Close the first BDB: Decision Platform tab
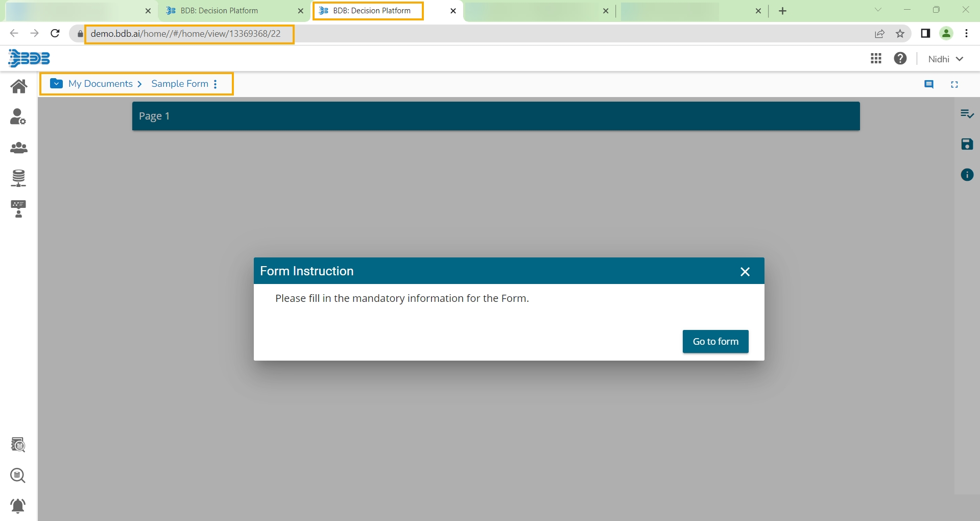The width and height of the screenshot is (980, 521). pos(300,11)
